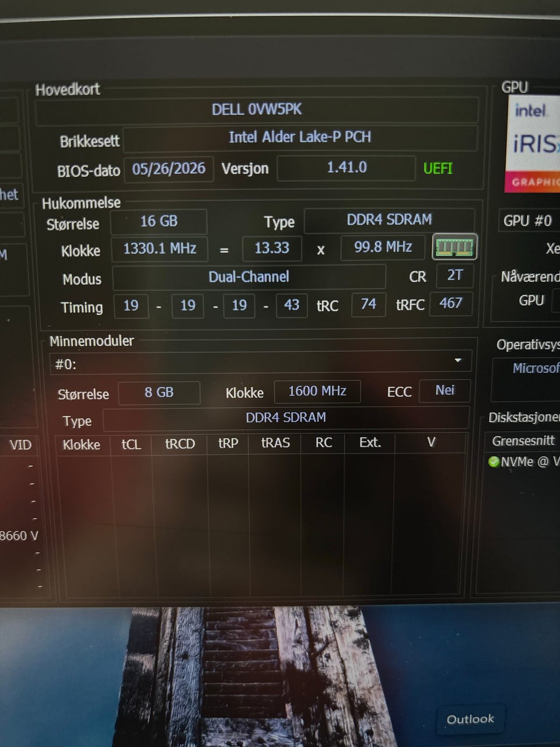Click the 1330.1 MHz memory clock value
The width and height of the screenshot is (560, 747).
pyautogui.click(x=159, y=249)
